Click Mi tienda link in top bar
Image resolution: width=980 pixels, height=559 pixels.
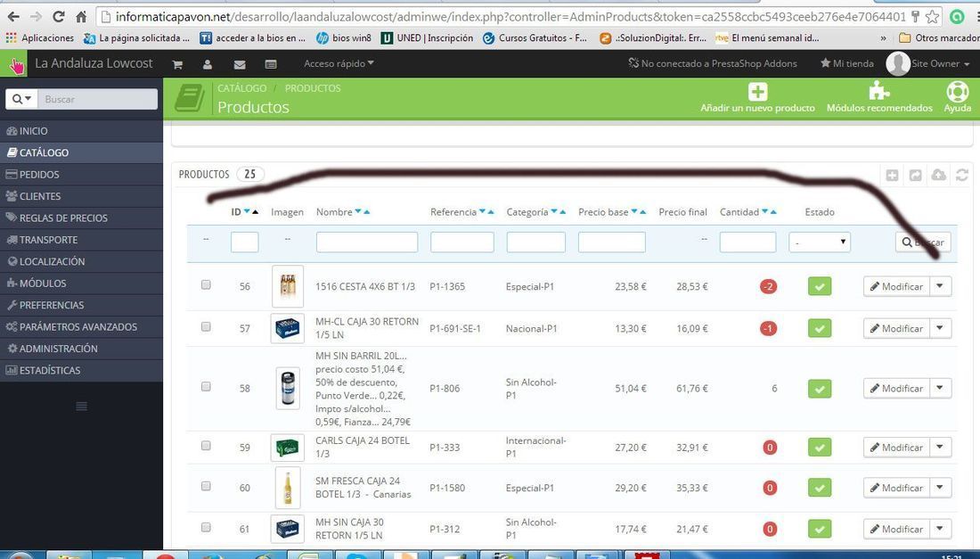pos(847,64)
